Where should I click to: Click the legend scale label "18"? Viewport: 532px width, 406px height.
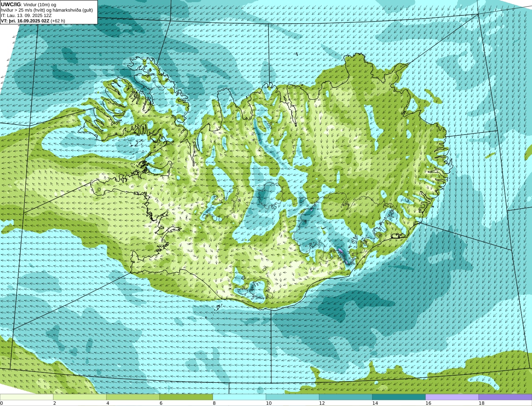click(482, 403)
